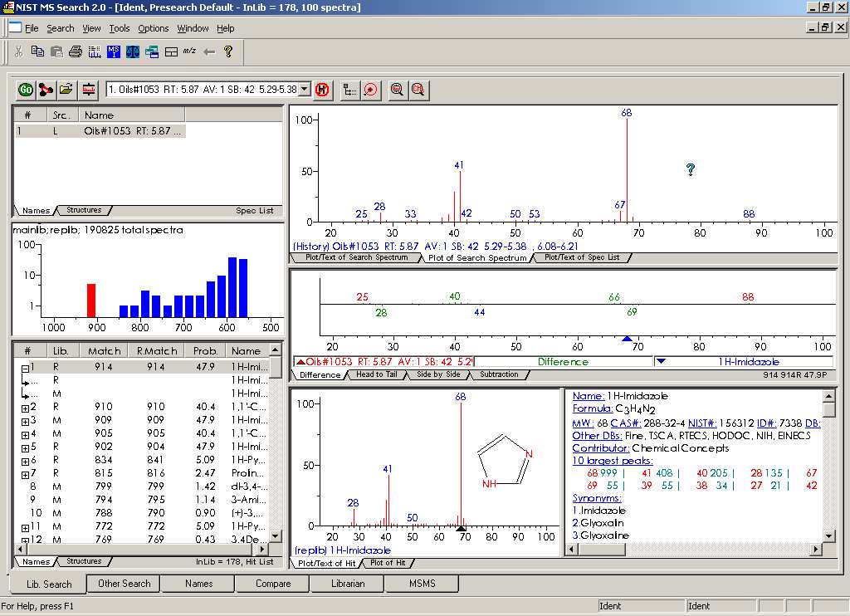The width and height of the screenshot is (850, 616).
Task: Click the red bar in match histogram
Action: (x=91, y=301)
